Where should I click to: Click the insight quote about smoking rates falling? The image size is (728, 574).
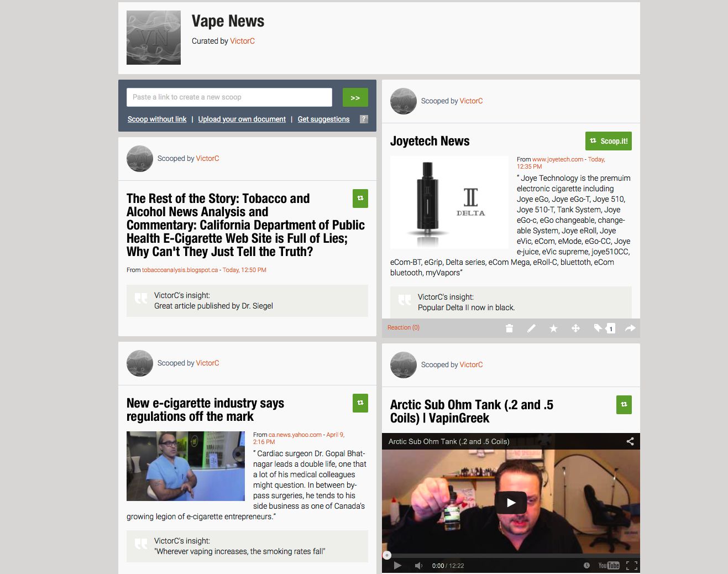[240, 551]
